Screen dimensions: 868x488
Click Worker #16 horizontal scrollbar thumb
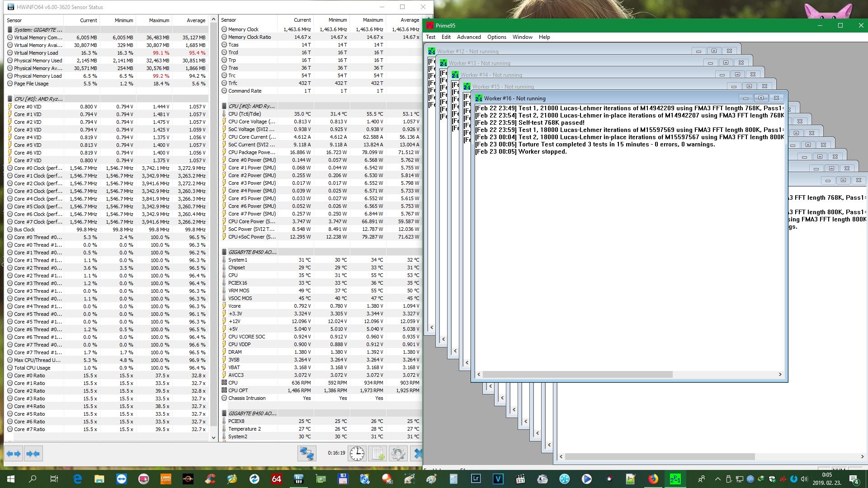(578, 375)
